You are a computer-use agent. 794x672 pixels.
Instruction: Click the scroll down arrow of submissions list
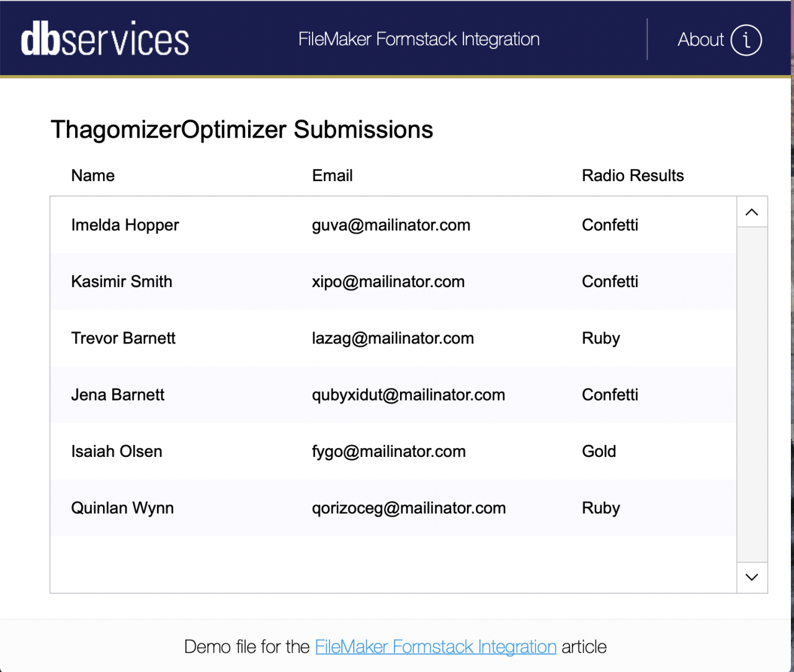point(752,577)
